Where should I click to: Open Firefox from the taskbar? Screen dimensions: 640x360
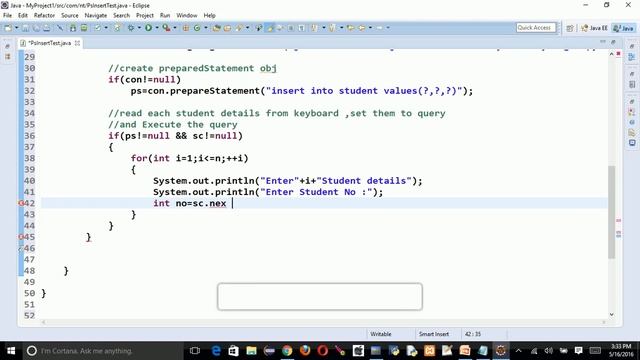pos(305,351)
